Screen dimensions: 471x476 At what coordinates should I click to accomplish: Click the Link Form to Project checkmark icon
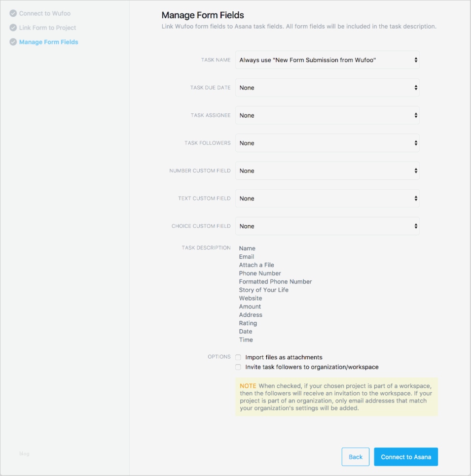coord(13,28)
